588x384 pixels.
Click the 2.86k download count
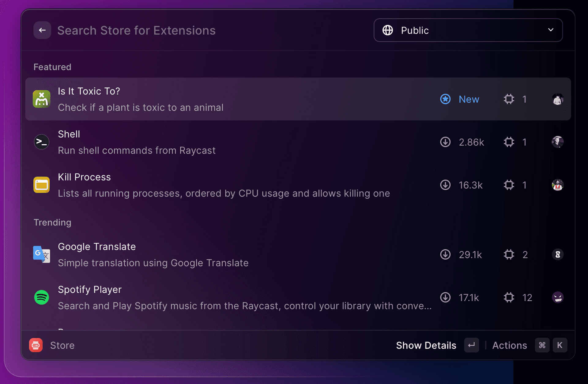pyautogui.click(x=471, y=142)
